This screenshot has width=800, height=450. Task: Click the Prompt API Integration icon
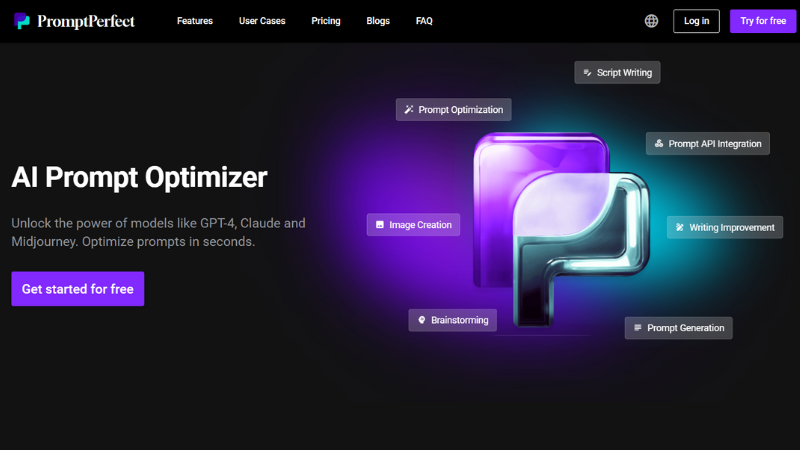tap(659, 144)
